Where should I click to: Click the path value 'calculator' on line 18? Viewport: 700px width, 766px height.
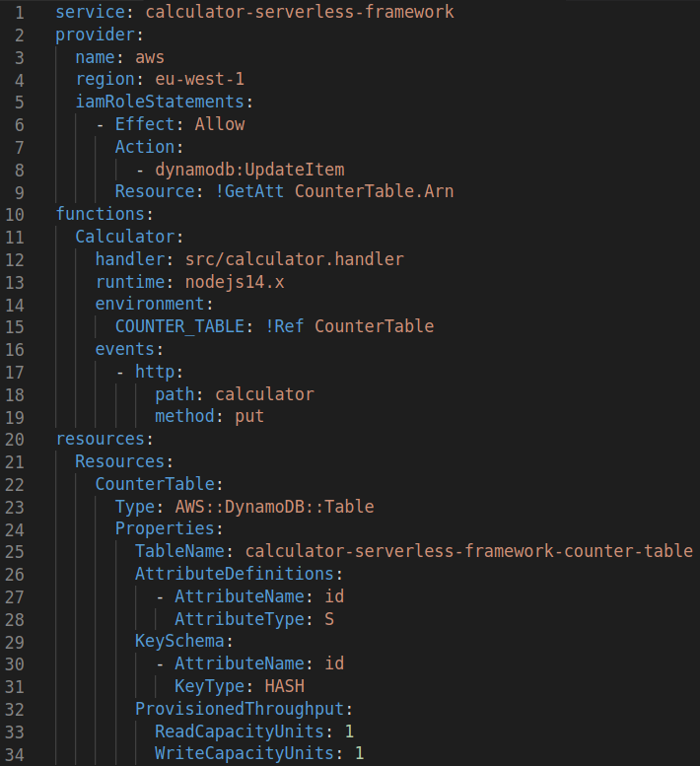click(x=264, y=394)
